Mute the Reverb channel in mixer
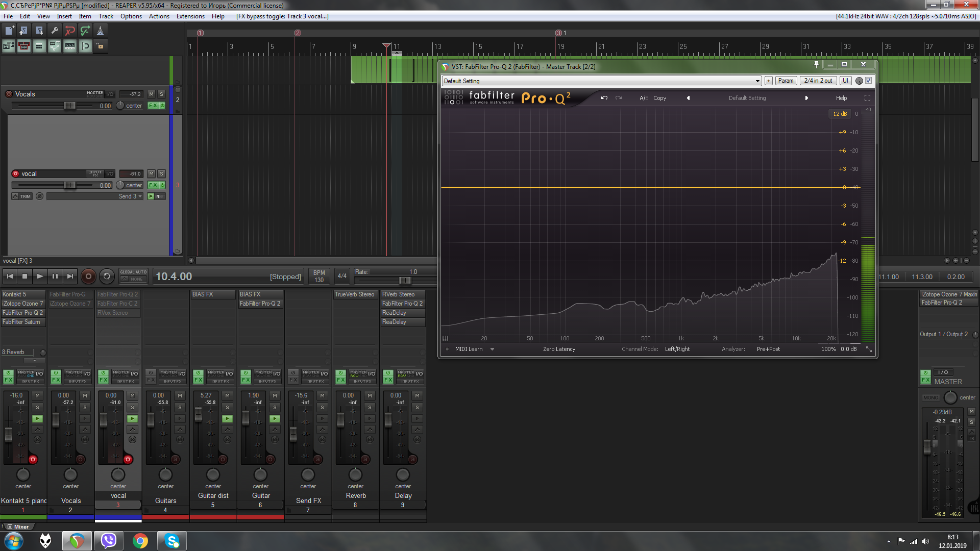 click(370, 395)
